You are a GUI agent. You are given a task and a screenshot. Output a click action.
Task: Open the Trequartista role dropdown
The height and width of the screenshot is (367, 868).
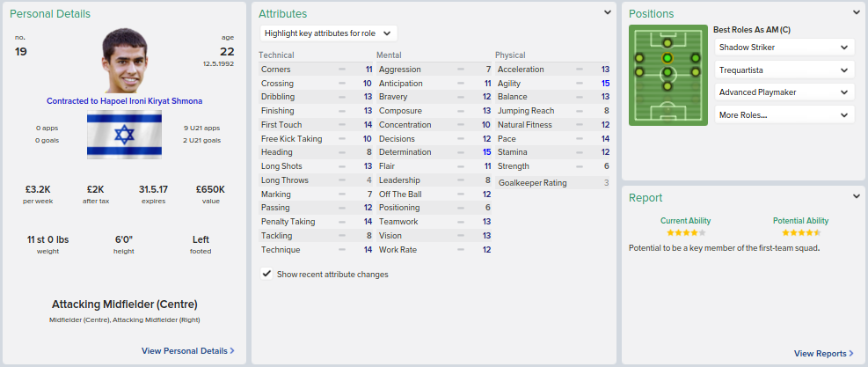(x=784, y=70)
